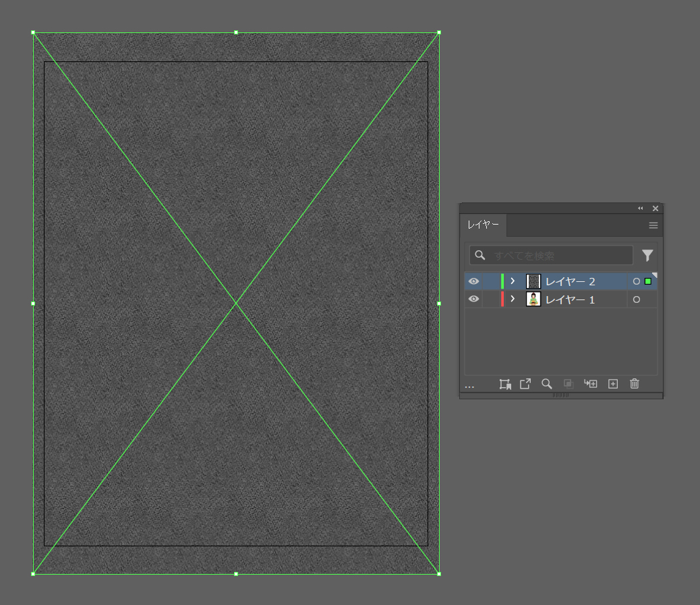Click the delete selection trash icon

click(634, 384)
